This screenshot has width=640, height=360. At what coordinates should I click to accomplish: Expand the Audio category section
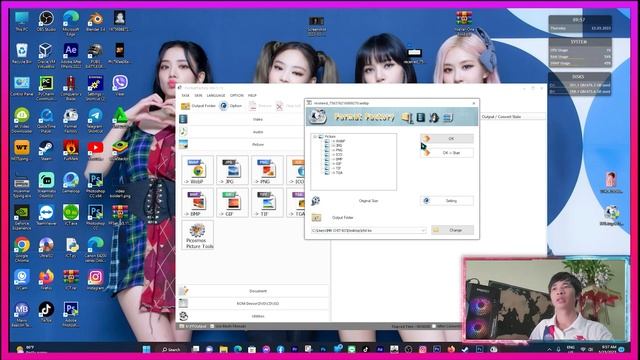click(253, 132)
